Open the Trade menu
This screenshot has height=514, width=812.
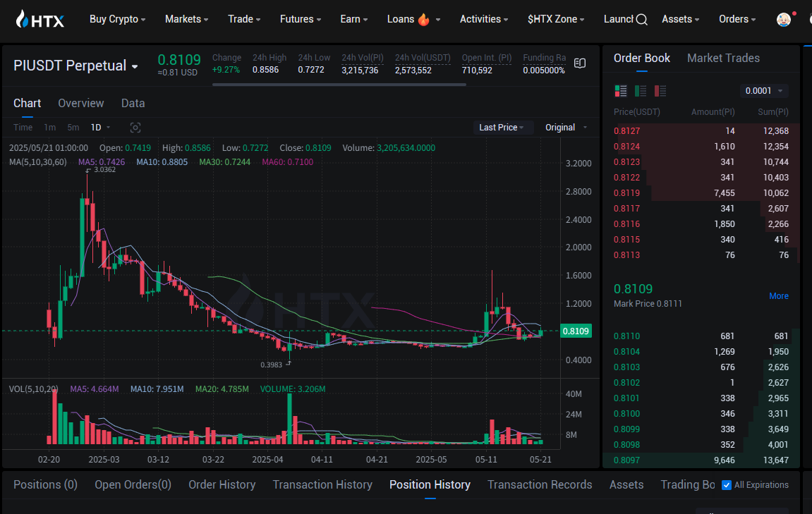(x=244, y=19)
